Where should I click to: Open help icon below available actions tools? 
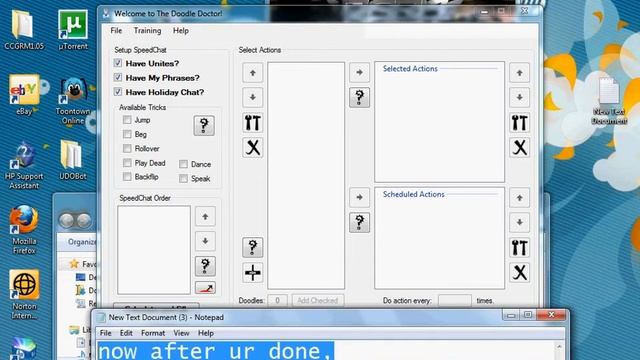(253, 247)
